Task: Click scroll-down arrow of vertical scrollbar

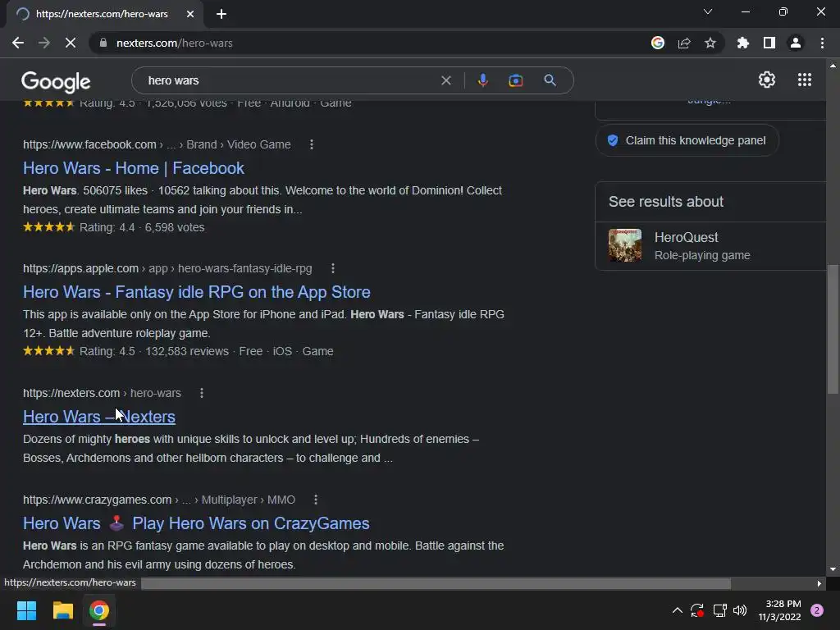Action: tap(833, 569)
